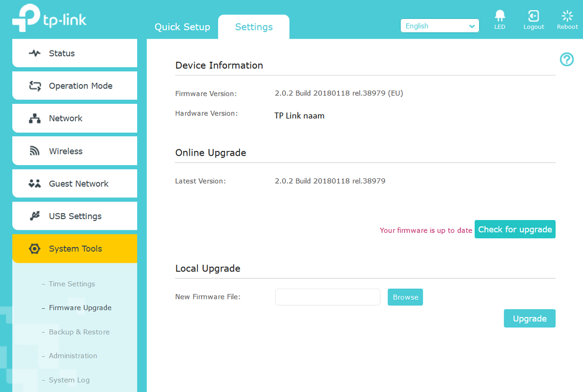Image resolution: width=583 pixels, height=392 pixels.
Task: Click the Logout text label
Action: (534, 27)
